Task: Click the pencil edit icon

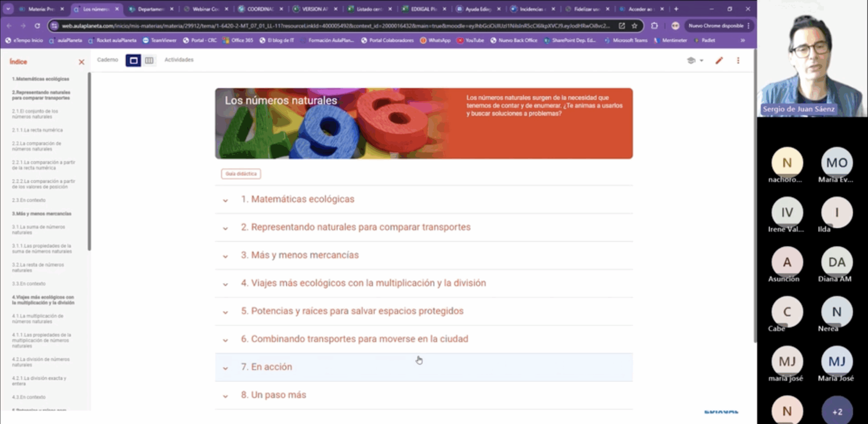Action: (719, 60)
